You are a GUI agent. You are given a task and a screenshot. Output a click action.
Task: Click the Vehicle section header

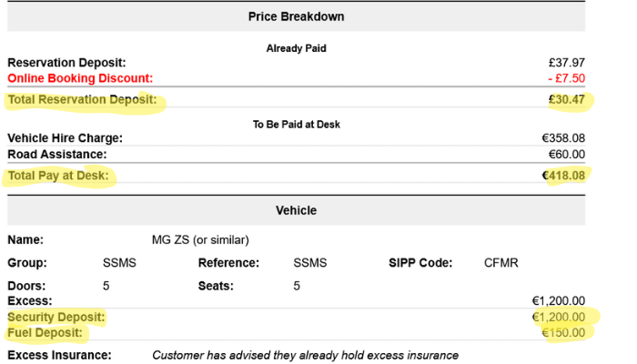coord(296,210)
